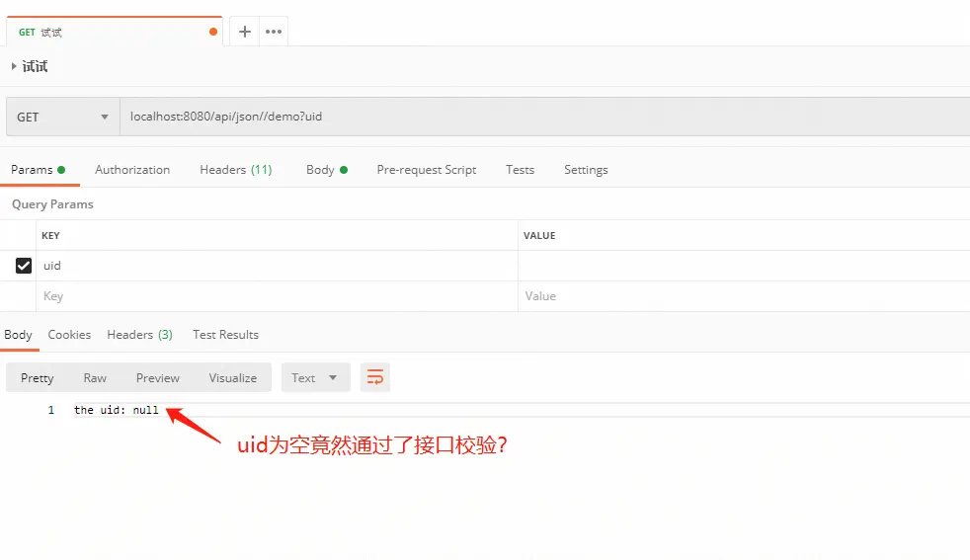
Task: Click the VALUE column header
Action: [539, 236]
